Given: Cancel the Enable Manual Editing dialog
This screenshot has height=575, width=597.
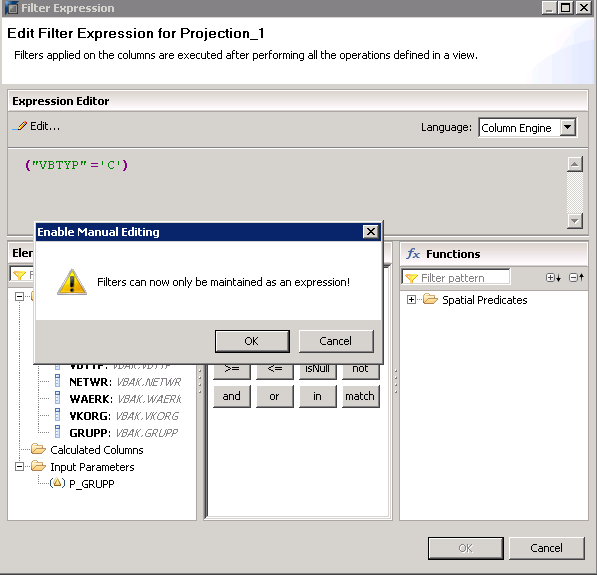Looking at the screenshot, I should (336, 341).
